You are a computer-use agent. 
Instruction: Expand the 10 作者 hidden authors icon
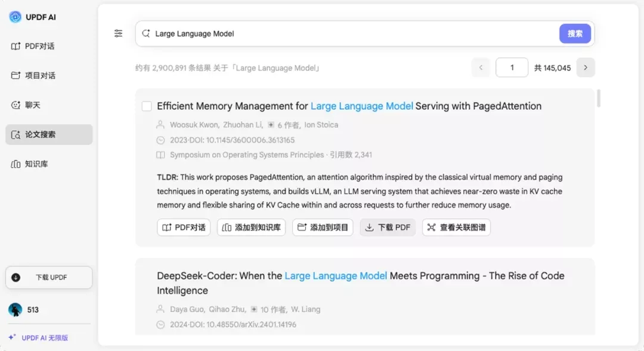tap(254, 309)
